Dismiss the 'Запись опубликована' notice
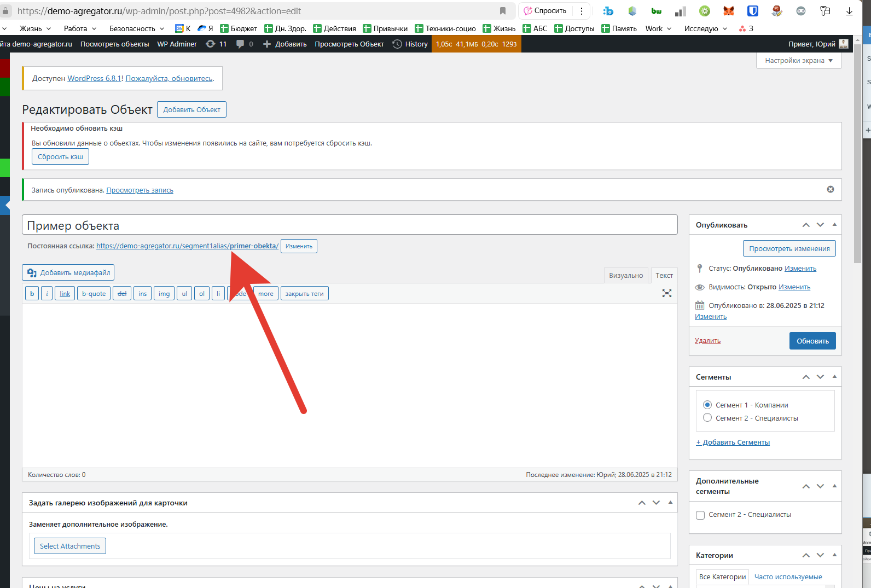This screenshot has height=588, width=871. pos(830,189)
